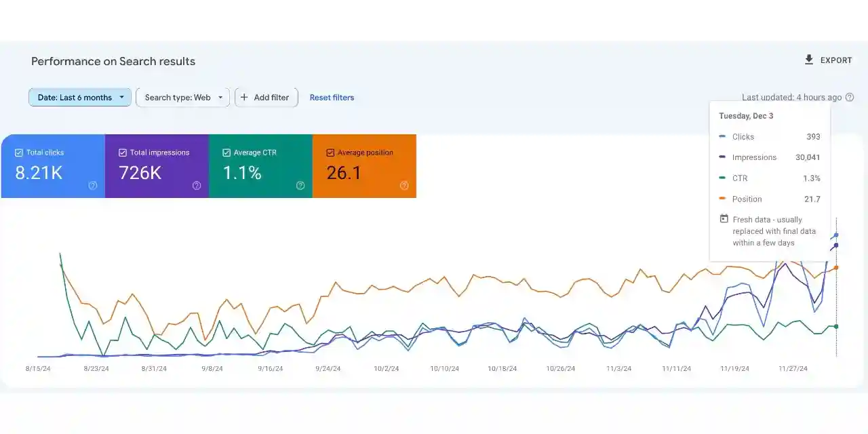Click the plus icon on Add filter

point(244,97)
